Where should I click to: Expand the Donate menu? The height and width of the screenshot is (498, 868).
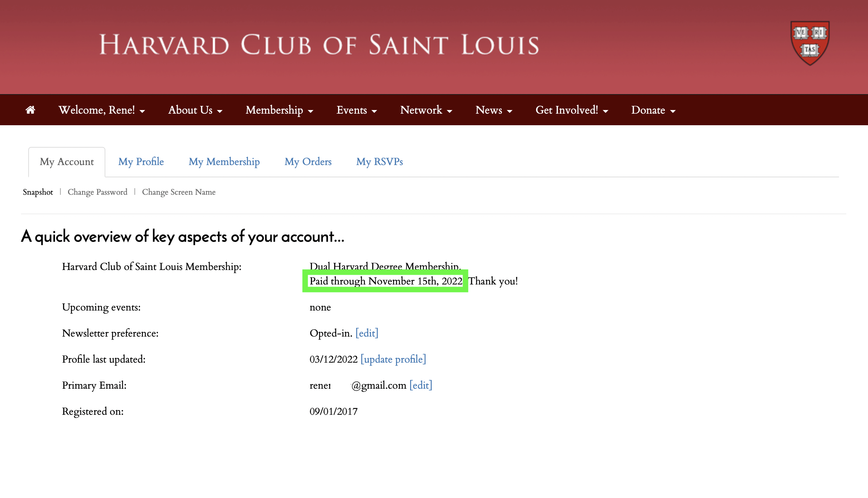pyautogui.click(x=653, y=110)
